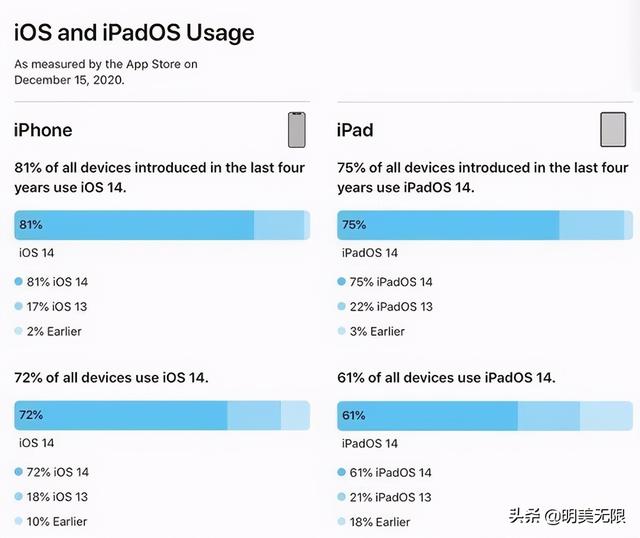The width and height of the screenshot is (640, 538).
Task: Click the 18% Earlier iPad legend dot
Action: click(342, 521)
